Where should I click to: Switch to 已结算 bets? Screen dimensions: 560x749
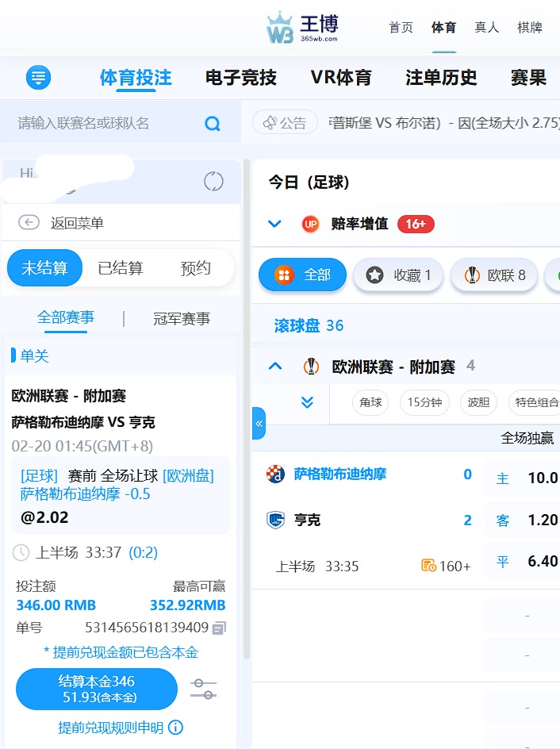point(121,268)
